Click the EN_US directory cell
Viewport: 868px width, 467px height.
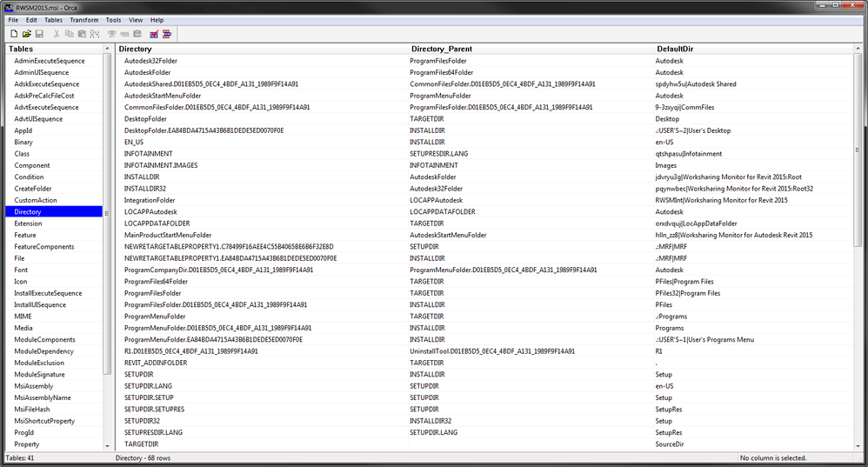(133, 143)
